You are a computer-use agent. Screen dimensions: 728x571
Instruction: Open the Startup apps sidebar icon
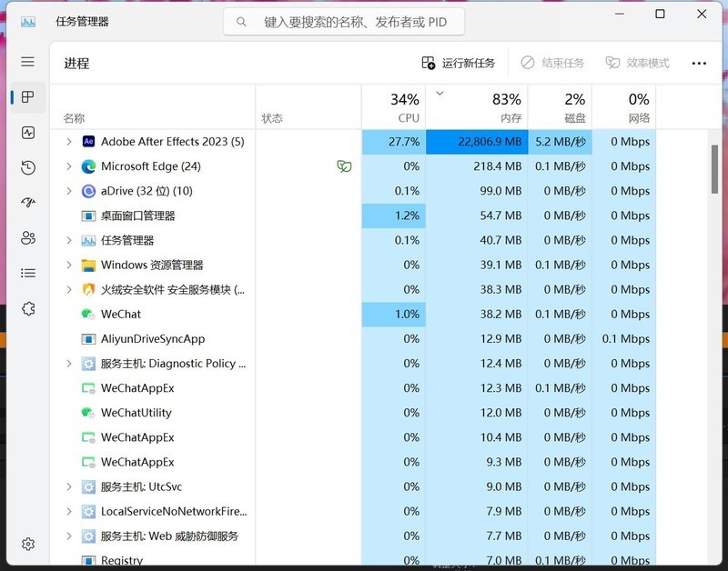(27, 202)
